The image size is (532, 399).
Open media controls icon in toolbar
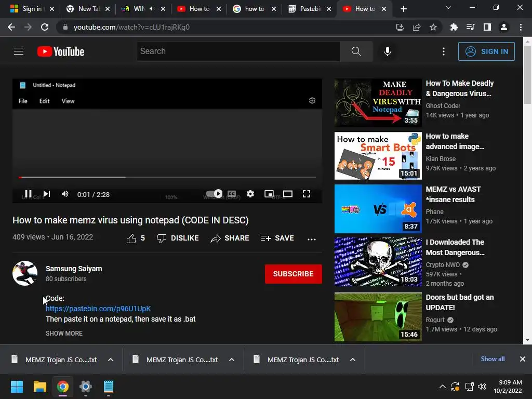(x=471, y=27)
